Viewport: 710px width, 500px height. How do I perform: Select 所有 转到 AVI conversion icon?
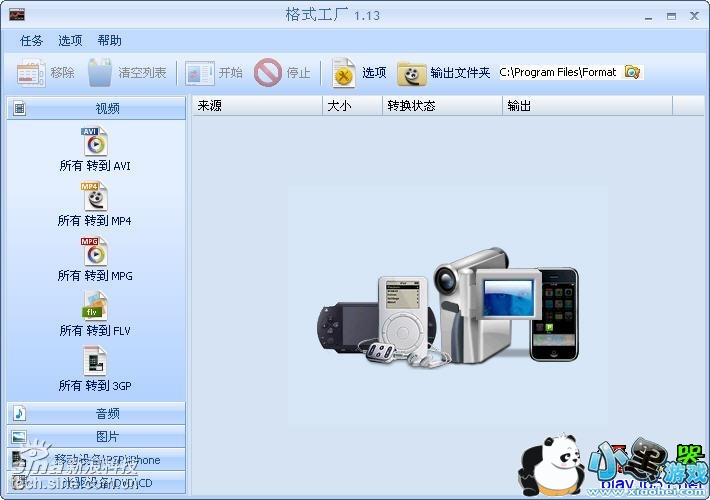point(95,141)
